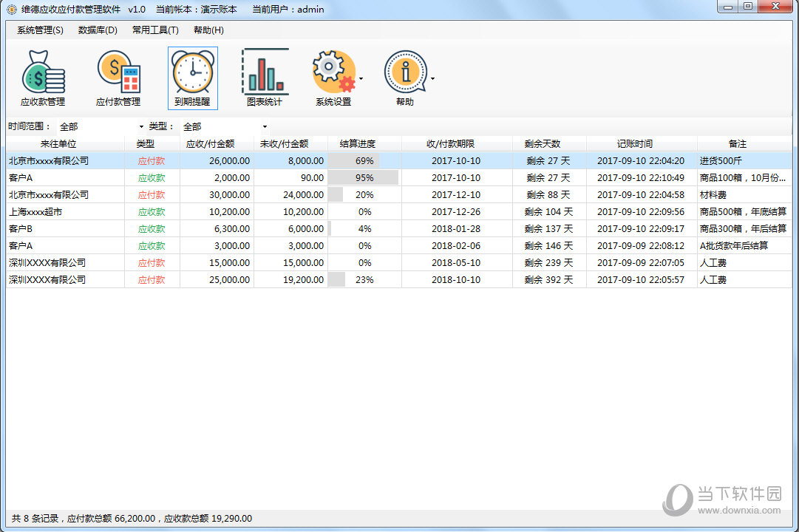Click the 帮助 info bubble icon

point(404,72)
